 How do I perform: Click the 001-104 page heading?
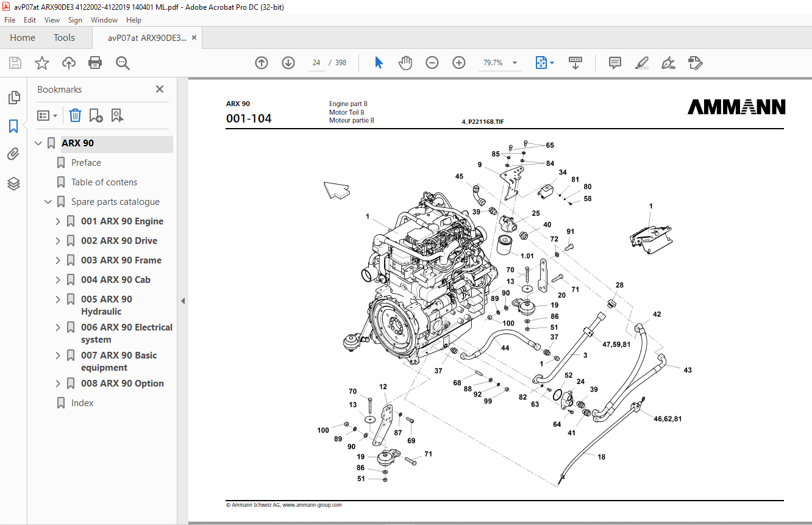point(249,119)
